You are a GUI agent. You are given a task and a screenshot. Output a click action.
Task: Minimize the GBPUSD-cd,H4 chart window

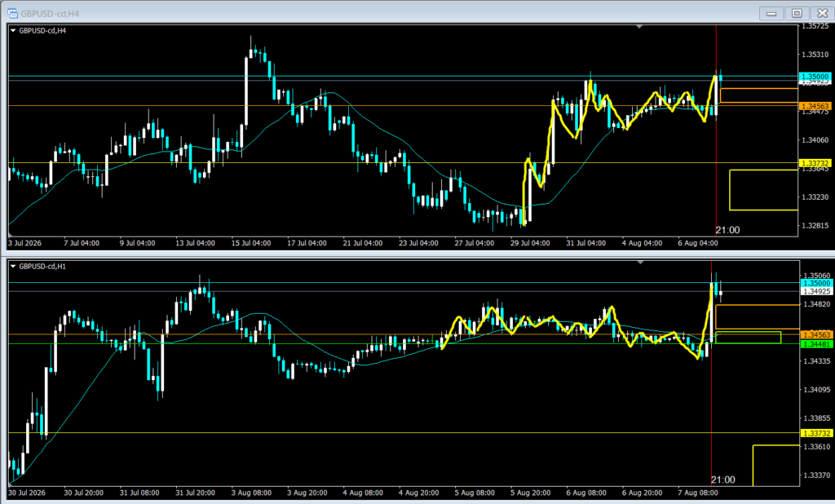click(x=771, y=13)
